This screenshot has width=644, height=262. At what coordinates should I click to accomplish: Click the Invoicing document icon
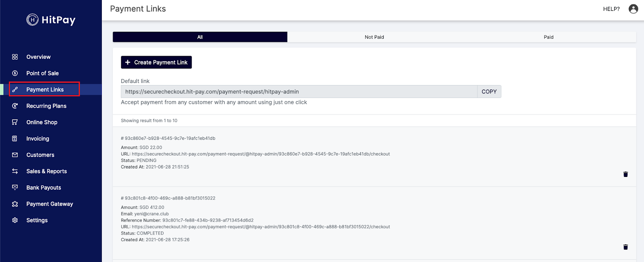15,139
